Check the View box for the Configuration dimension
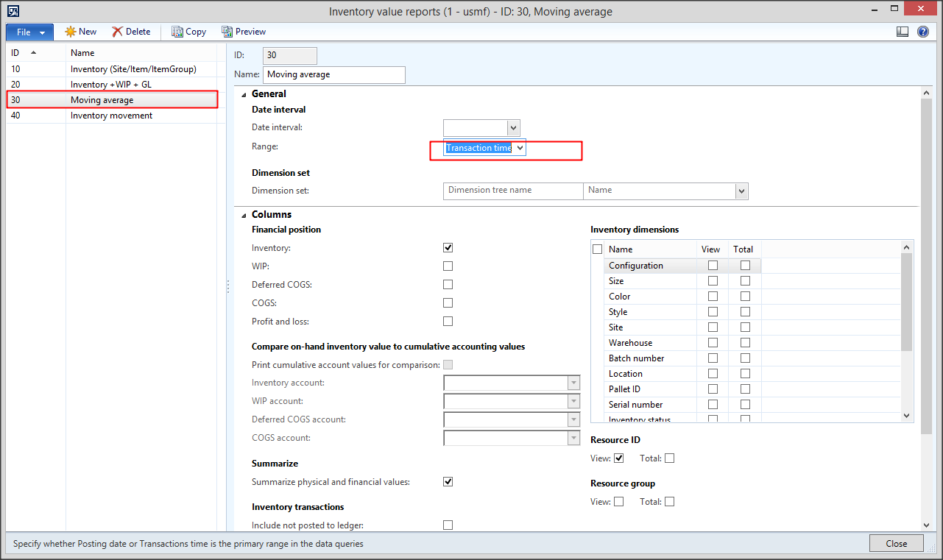 [x=711, y=265]
